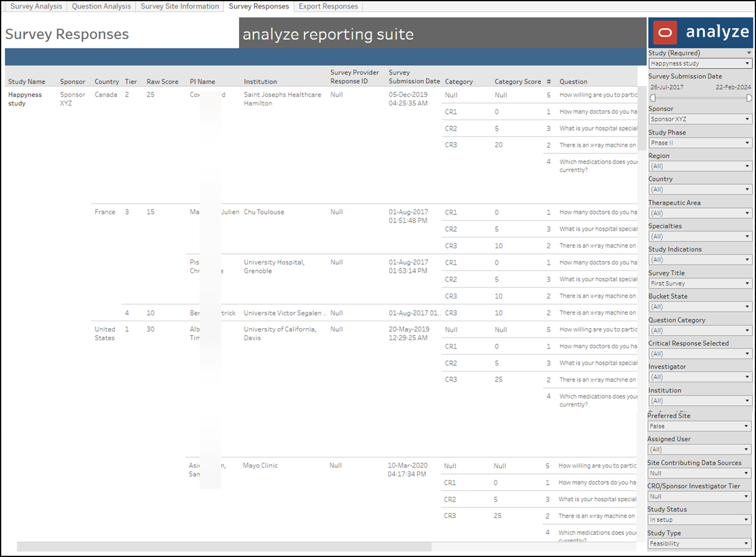Viewport: 756px width, 557px height.
Task: Click the Study Name column header
Action: click(x=27, y=82)
